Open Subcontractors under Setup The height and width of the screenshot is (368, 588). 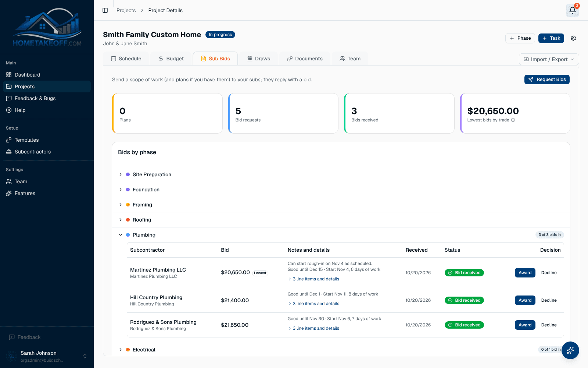(x=47, y=152)
